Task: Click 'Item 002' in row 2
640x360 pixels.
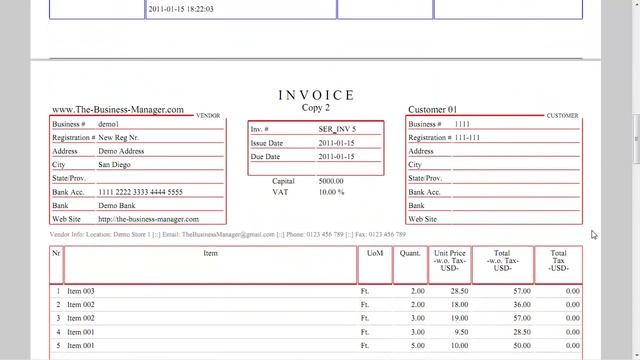Action: (x=81, y=304)
